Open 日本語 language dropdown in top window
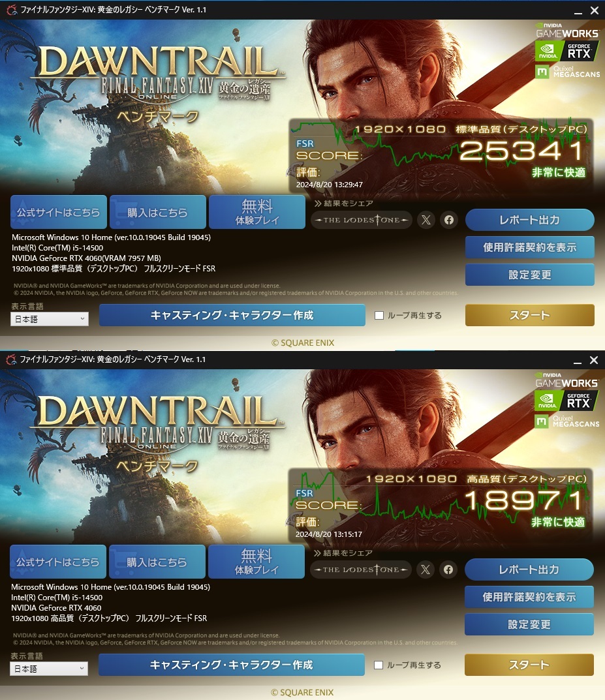 (x=49, y=319)
